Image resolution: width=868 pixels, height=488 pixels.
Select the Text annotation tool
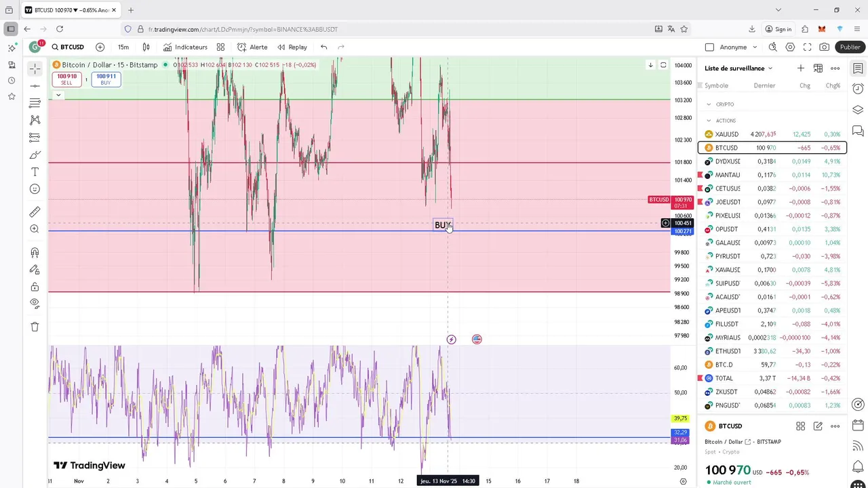click(35, 172)
